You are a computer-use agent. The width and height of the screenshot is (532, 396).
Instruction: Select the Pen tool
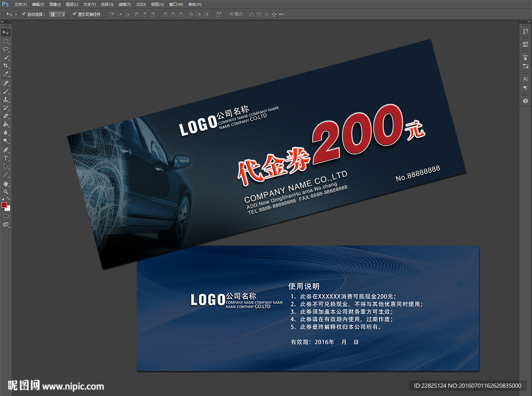click(6, 150)
